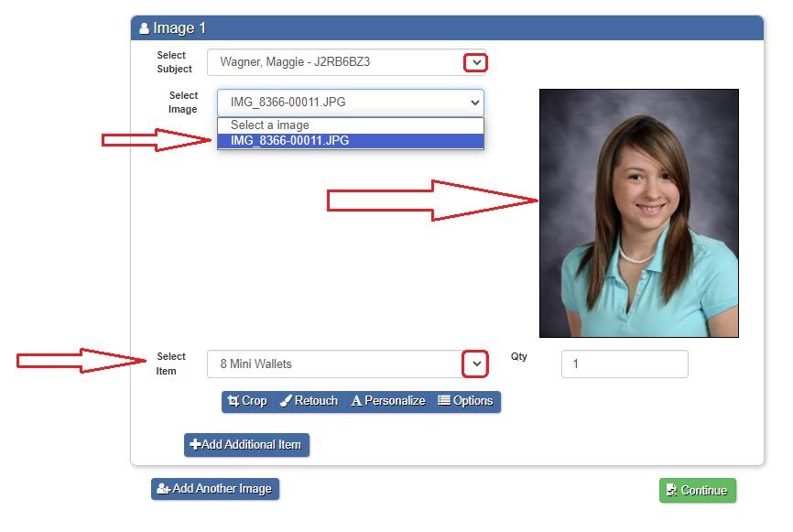Click the plus icon on Add Additional Item
Viewport: 793px width, 532px height.
195,445
